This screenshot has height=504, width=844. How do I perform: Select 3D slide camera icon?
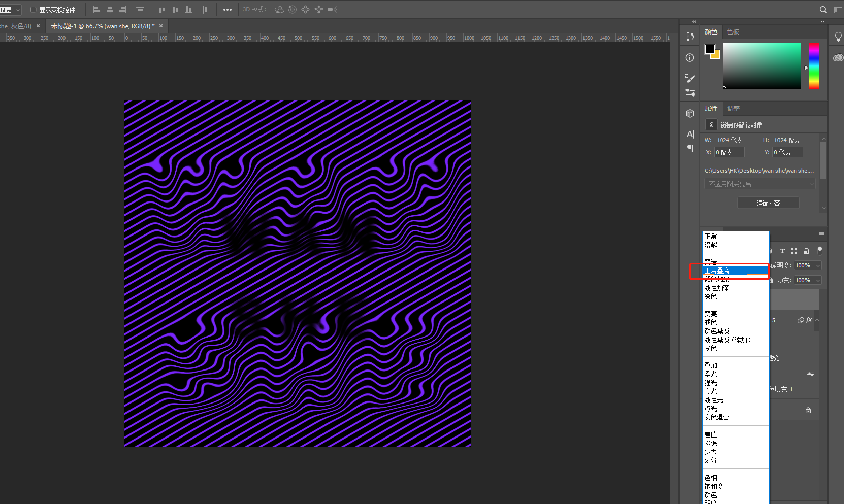tap(319, 10)
